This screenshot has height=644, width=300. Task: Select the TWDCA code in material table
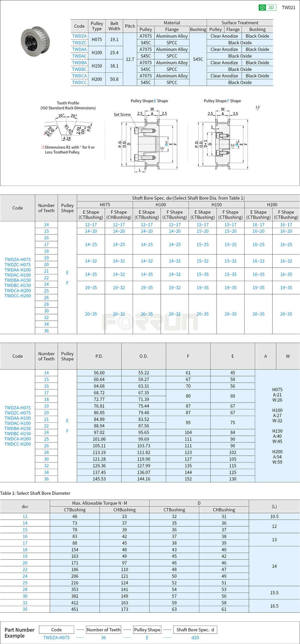click(79, 76)
